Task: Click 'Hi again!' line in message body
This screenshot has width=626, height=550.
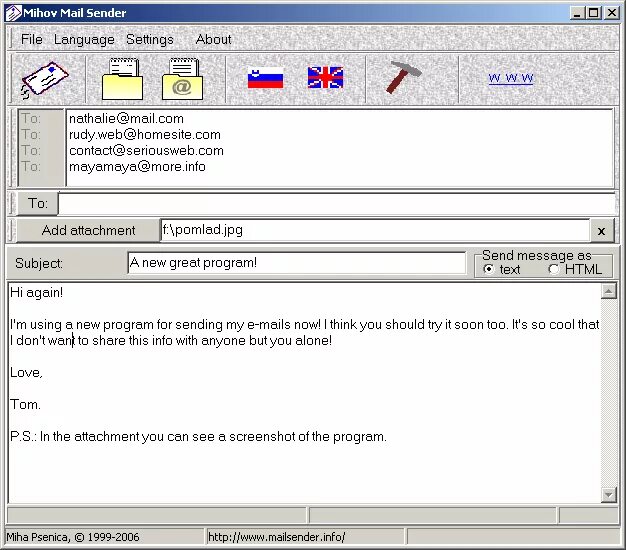Action: (36, 293)
